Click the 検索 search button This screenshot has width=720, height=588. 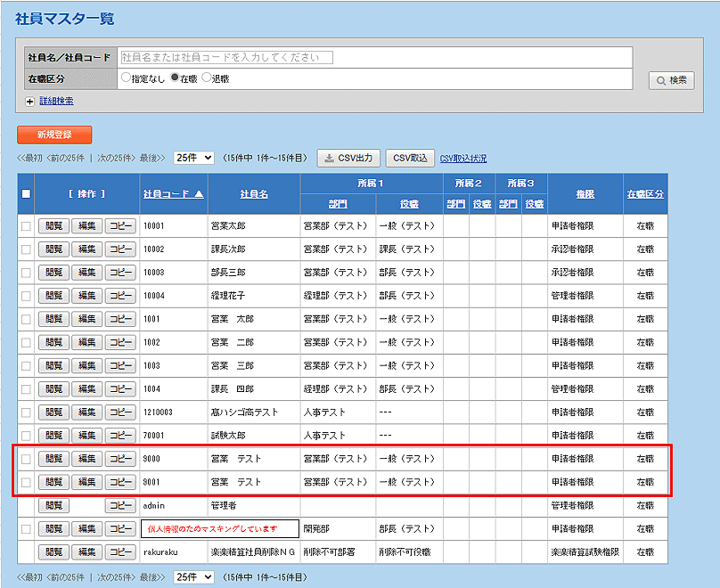coord(671,80)
